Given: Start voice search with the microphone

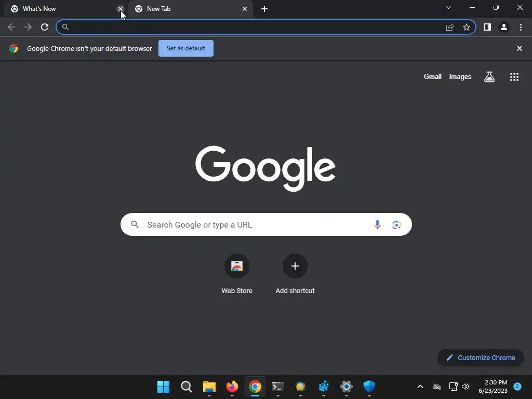Looking at the screenshot, I should pyautogui.click(x=377, y=224).
